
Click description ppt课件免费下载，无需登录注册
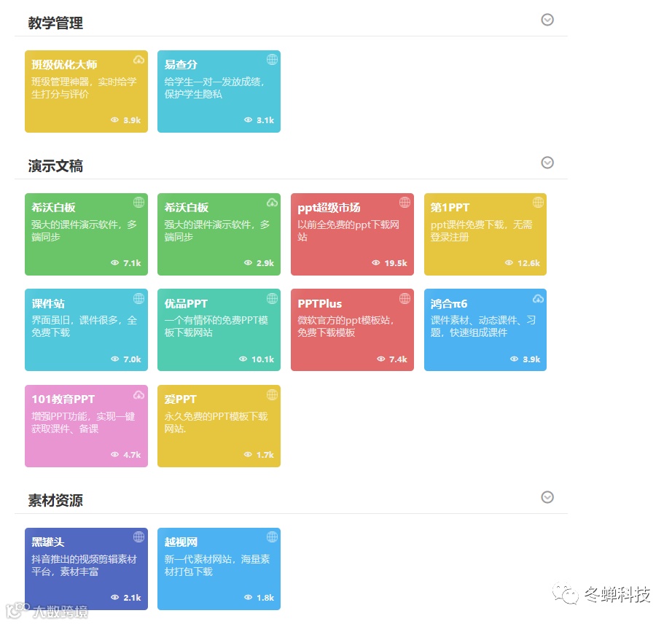[482, 230]
